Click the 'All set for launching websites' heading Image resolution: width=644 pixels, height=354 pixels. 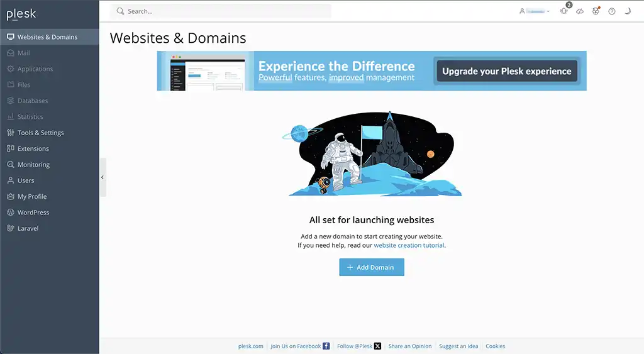tap(372, 220)
